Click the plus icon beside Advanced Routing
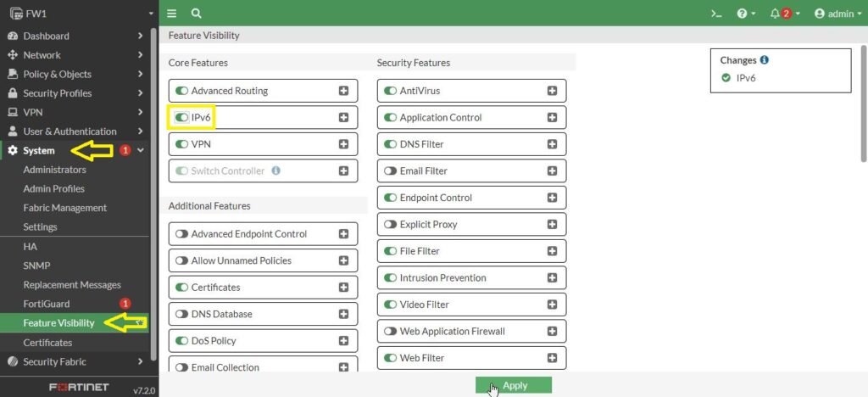Screen dimensions: 868x397 [x=343, y=91]
